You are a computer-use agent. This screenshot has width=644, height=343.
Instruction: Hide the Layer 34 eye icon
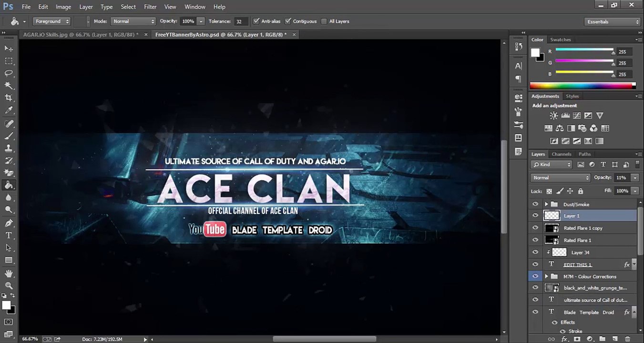[x=535, y=252]
